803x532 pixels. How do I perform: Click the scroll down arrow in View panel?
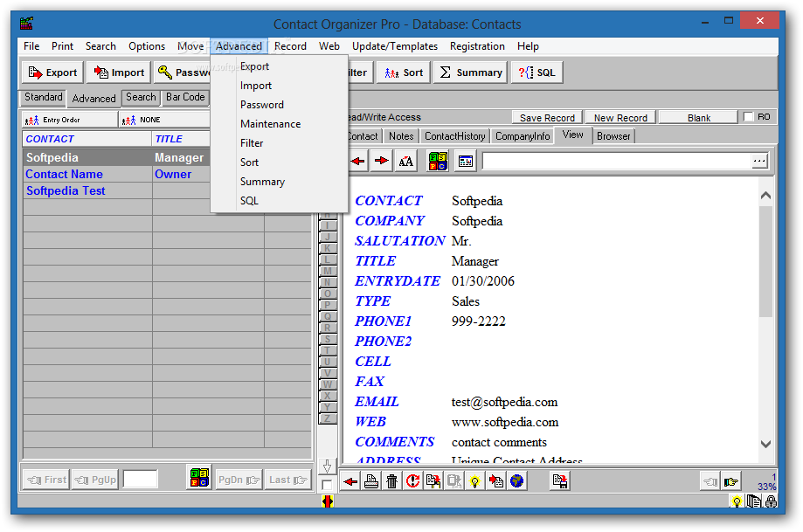[x=765, y=444]
